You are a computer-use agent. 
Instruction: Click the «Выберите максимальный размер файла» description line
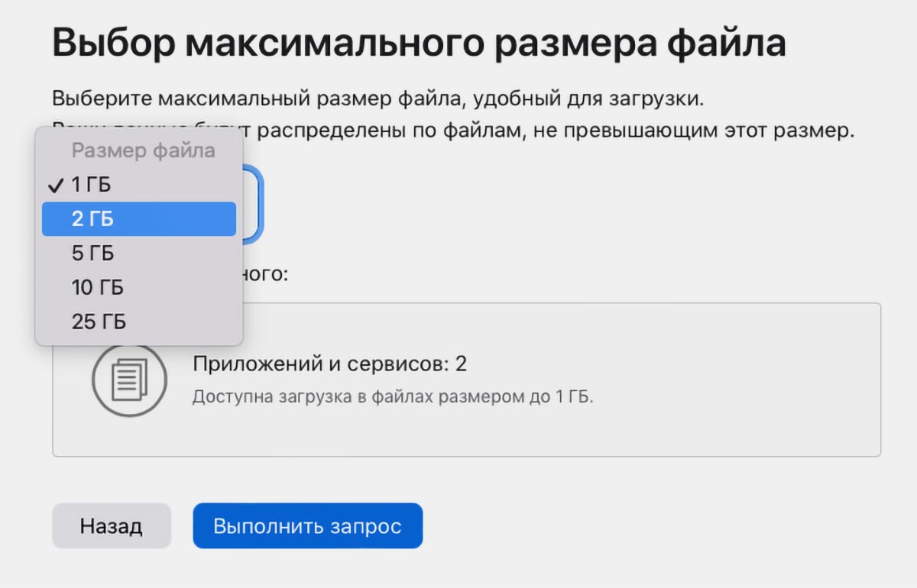point(377,99)
